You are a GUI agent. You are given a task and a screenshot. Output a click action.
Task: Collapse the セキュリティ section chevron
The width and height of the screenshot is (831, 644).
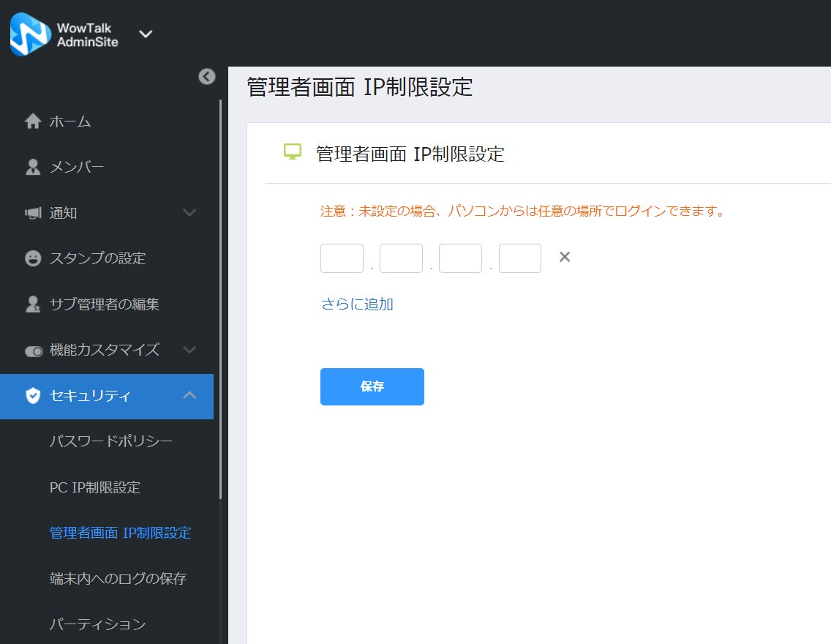coord(189,395)
